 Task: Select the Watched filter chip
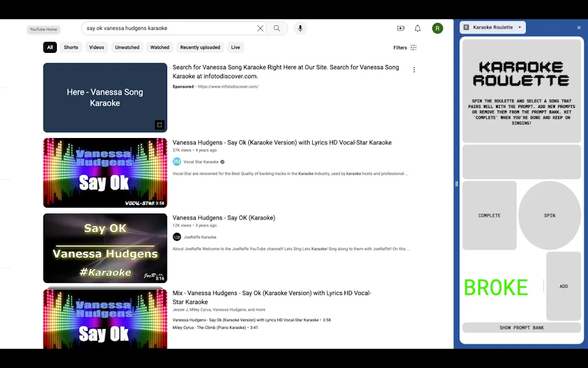[x=160, y=47]
